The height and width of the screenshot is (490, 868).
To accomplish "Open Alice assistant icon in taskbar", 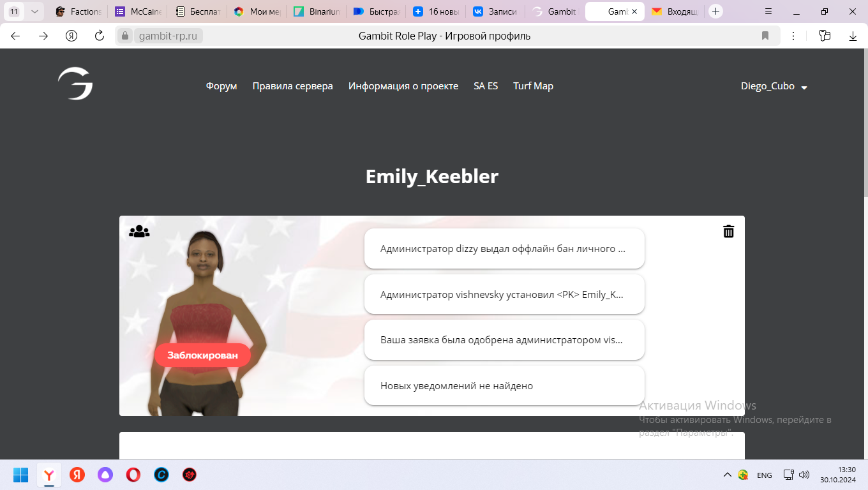I will pos(105,475).
